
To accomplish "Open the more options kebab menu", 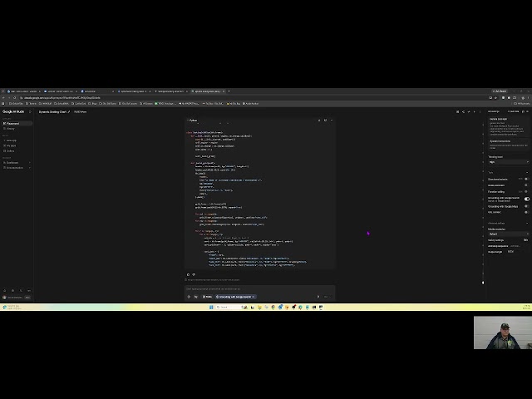I will coord(480,111).
